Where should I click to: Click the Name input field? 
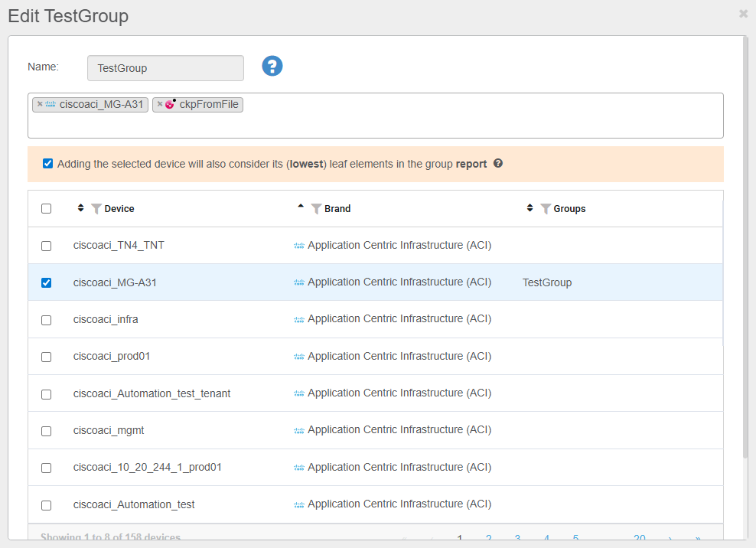click(x=165, y=68)
